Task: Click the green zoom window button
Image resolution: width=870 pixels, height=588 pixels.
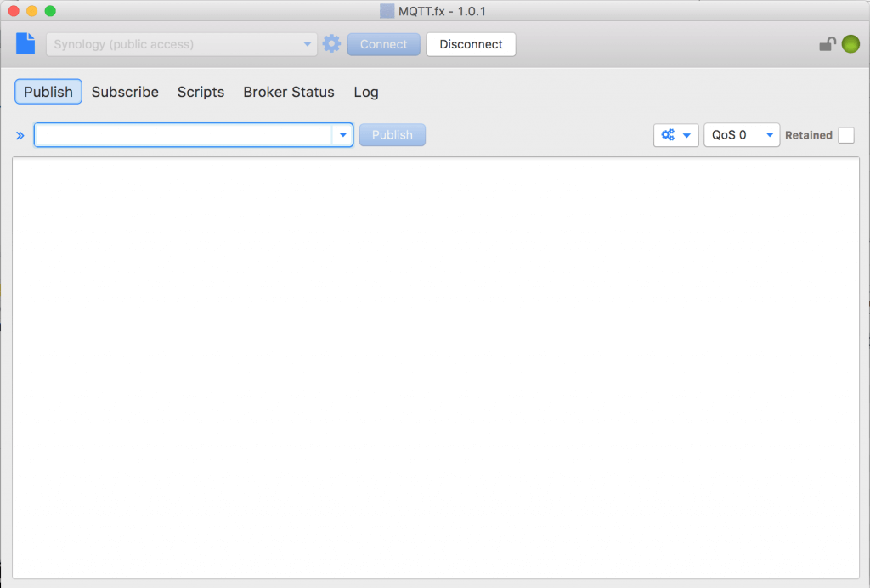Action: point(50,11)
